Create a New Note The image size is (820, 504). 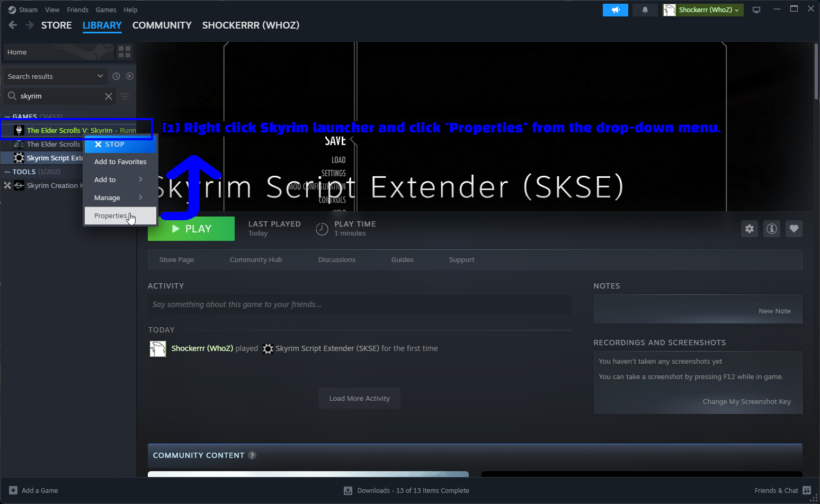point(774,311)
